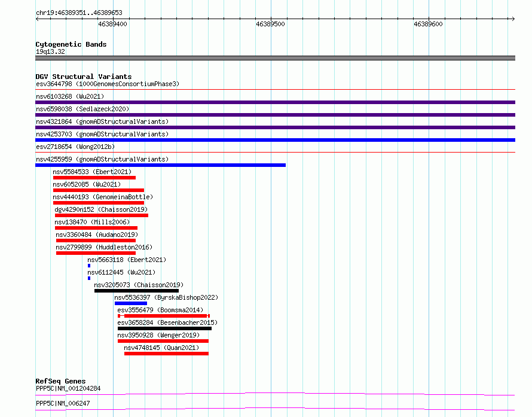The image size is (532, 417).
Task: Click the purple bar under nsv4321864
Action: coord(275,127)
